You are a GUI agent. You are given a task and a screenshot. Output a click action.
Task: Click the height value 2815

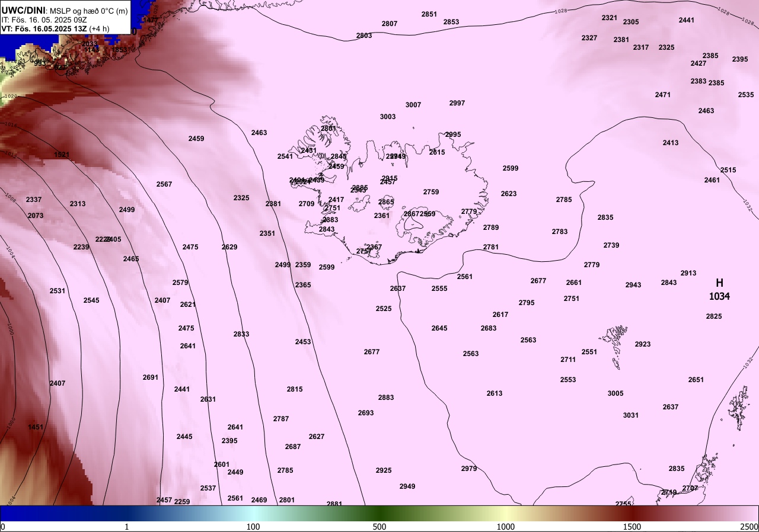(295, 389)
